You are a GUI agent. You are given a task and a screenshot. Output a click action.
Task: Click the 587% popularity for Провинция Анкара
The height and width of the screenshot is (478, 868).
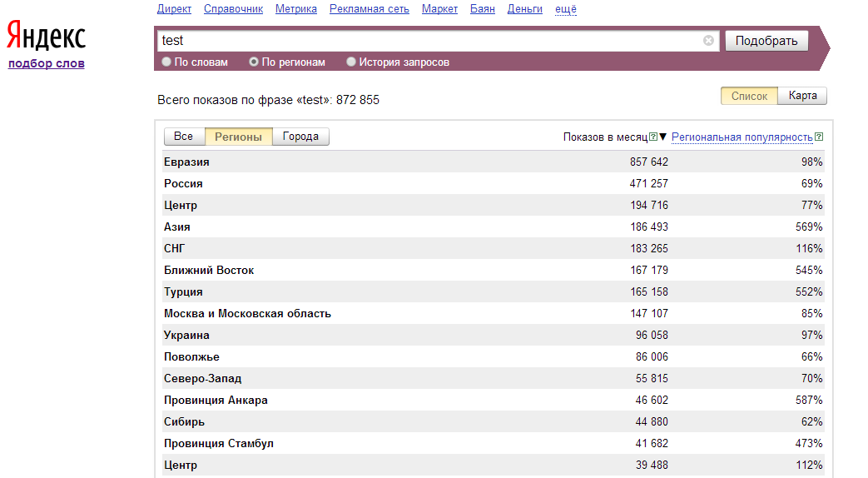[809, 400]
